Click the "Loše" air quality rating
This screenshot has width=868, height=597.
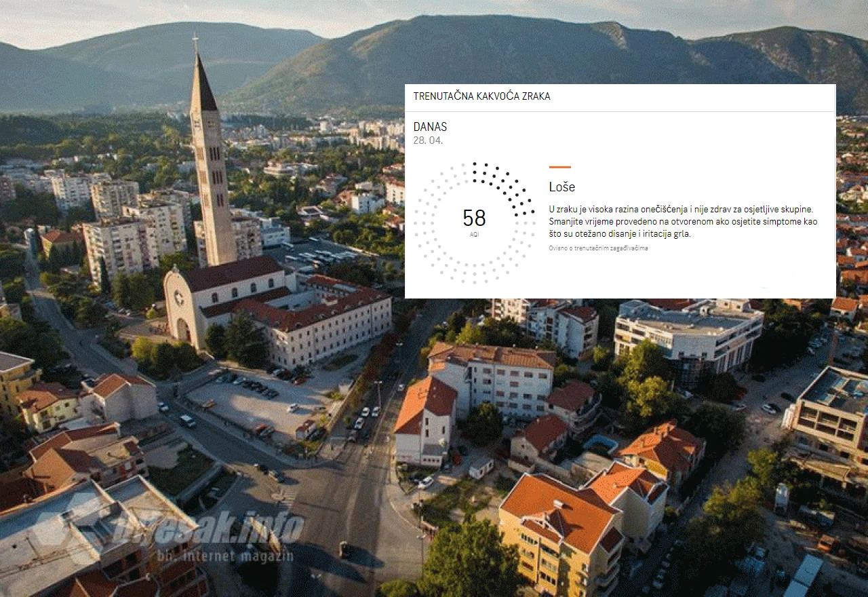(x=562, y=187)
